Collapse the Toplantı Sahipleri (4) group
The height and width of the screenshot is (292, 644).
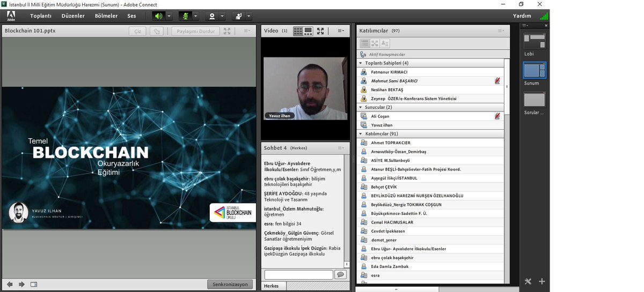pos(361,63)
